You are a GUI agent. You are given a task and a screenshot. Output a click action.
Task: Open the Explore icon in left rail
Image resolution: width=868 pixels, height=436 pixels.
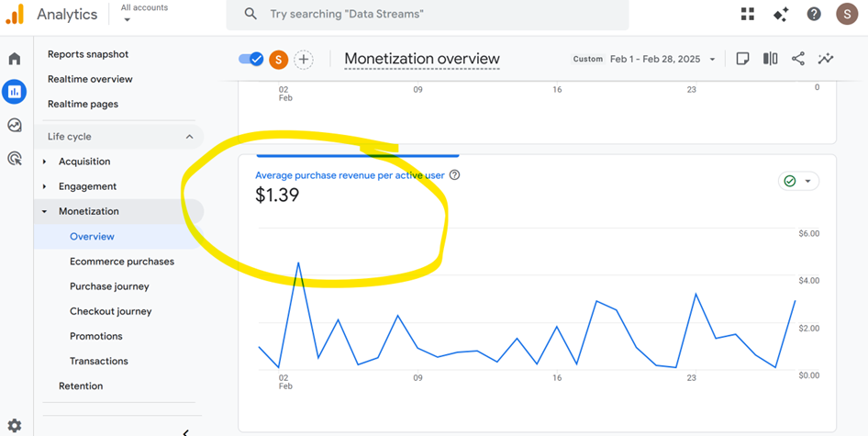click(x=15, y=126)
